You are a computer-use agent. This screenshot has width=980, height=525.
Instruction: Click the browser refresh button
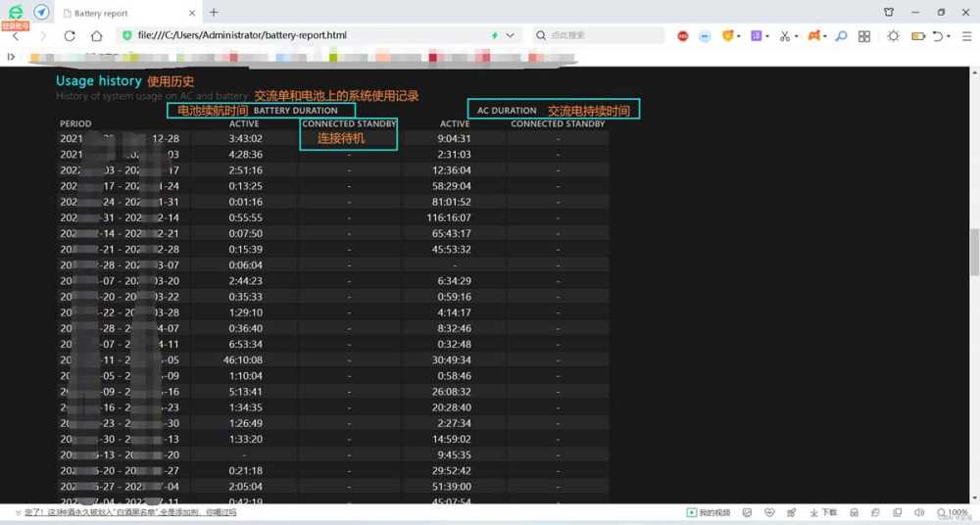(x=70, y=35)
